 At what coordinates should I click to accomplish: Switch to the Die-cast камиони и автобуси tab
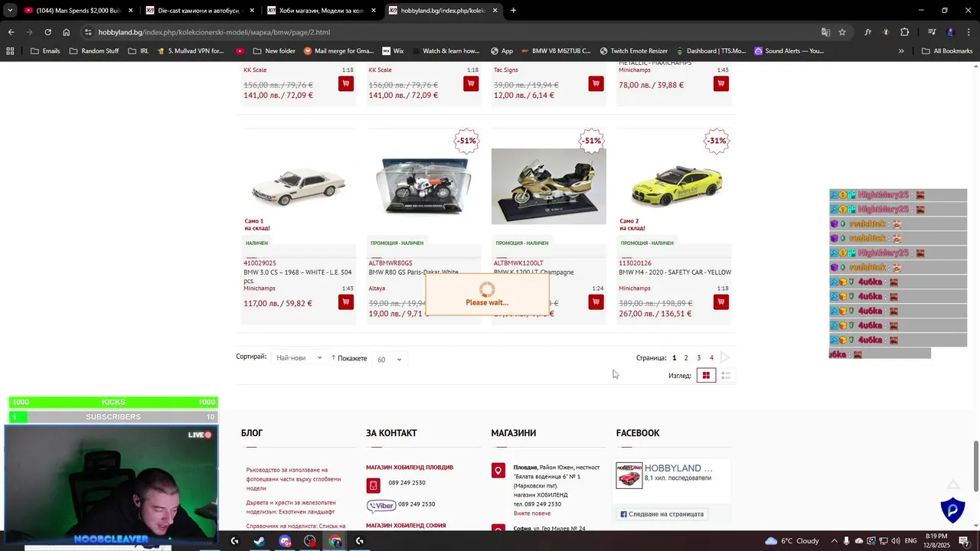[x=198, y=11]
